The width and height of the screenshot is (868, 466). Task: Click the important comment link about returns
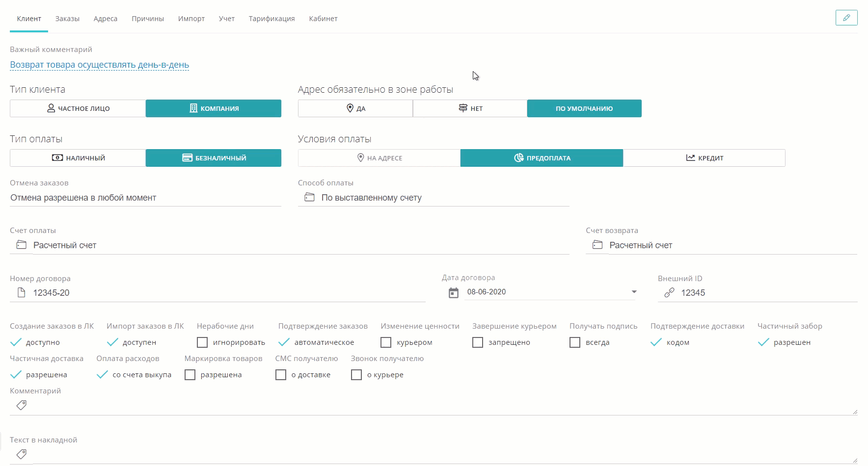click(x=100, y=65)
